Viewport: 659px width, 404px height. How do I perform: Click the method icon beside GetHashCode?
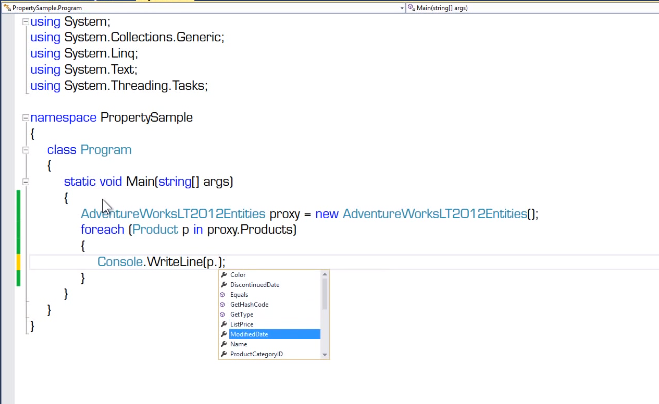[x=223, y=304]
